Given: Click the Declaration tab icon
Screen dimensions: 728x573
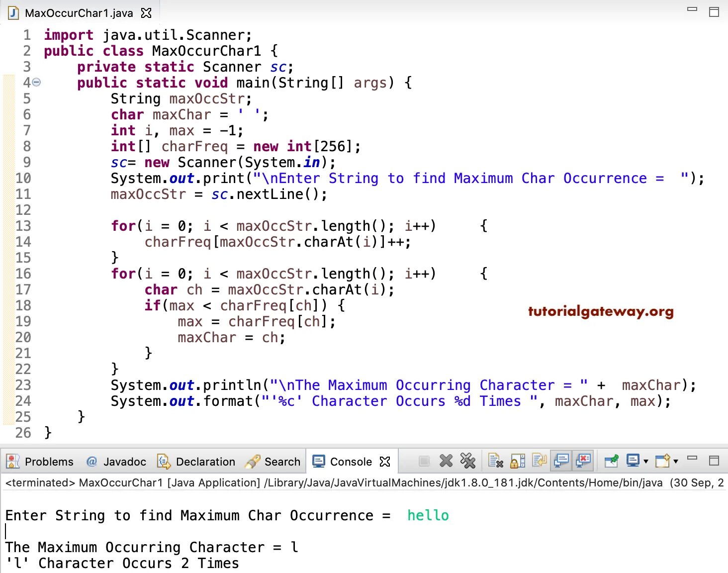Looking at the screenshot, I should click(x=164, y=462).
